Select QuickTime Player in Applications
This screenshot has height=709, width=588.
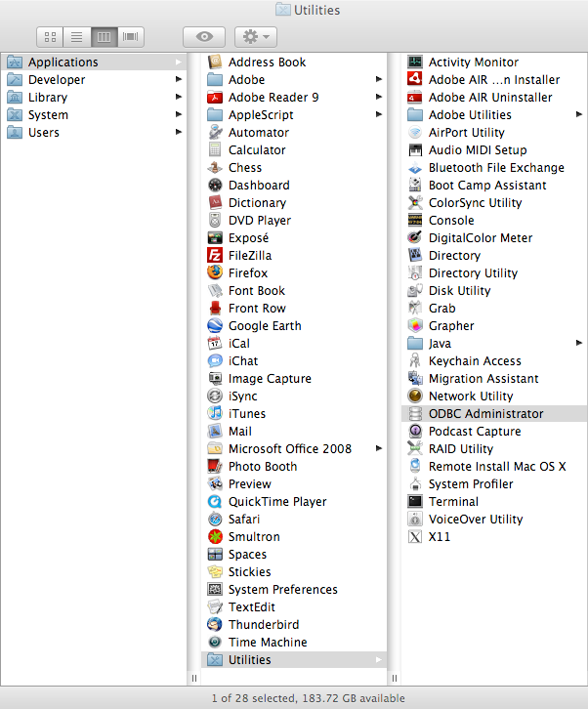tap(294, 501)
